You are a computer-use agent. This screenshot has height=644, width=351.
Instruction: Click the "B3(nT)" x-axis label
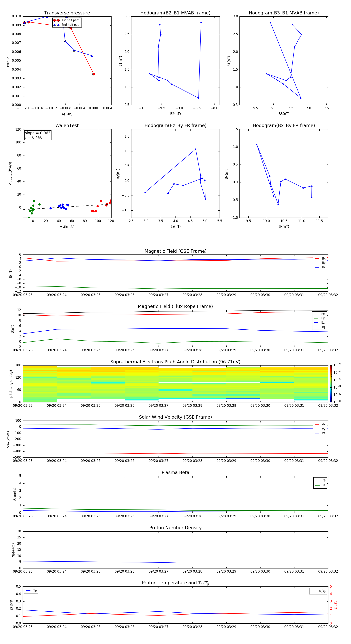point(284,114)
